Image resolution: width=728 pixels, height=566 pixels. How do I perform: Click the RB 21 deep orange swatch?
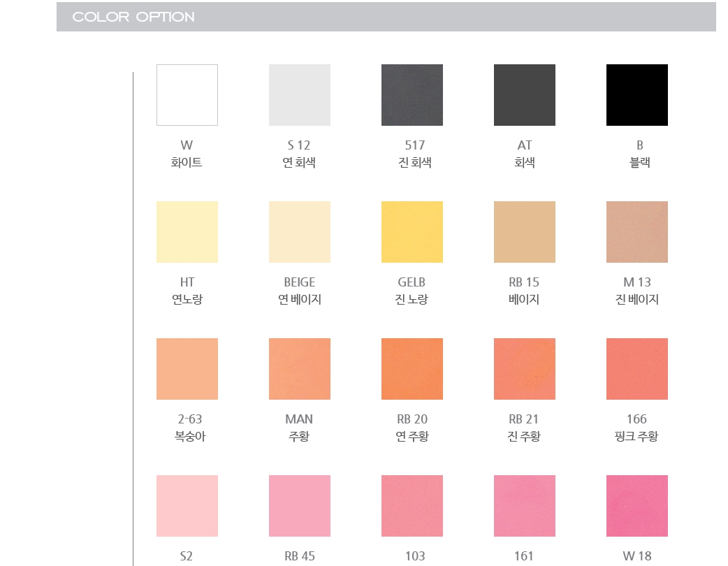525,369
